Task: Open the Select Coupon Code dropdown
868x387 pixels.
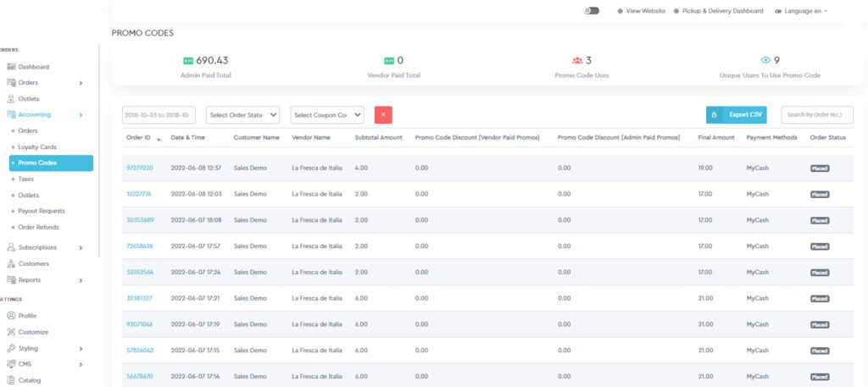Action: pyautogui.click(x=326, y=115)
